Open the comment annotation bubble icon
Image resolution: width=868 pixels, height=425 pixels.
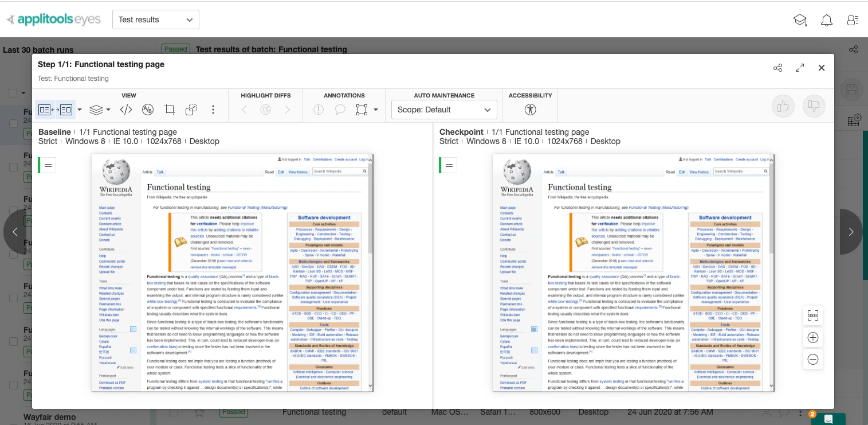tap(341, 109)
